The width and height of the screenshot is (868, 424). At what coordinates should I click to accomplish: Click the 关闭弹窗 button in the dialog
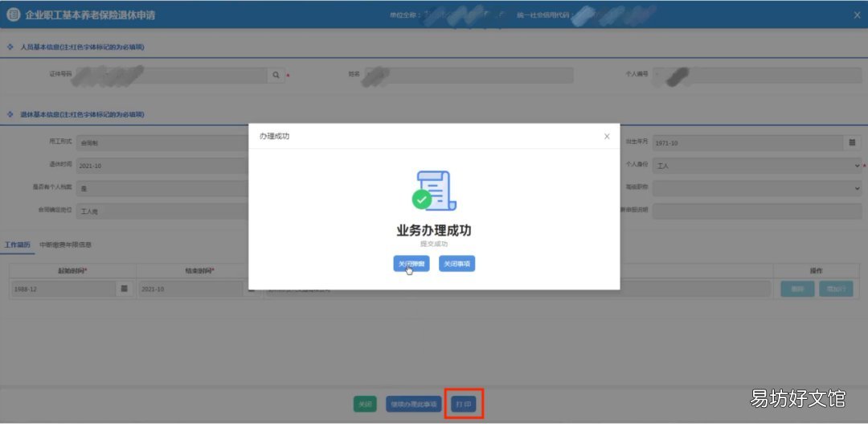click(x=411, y=264)
